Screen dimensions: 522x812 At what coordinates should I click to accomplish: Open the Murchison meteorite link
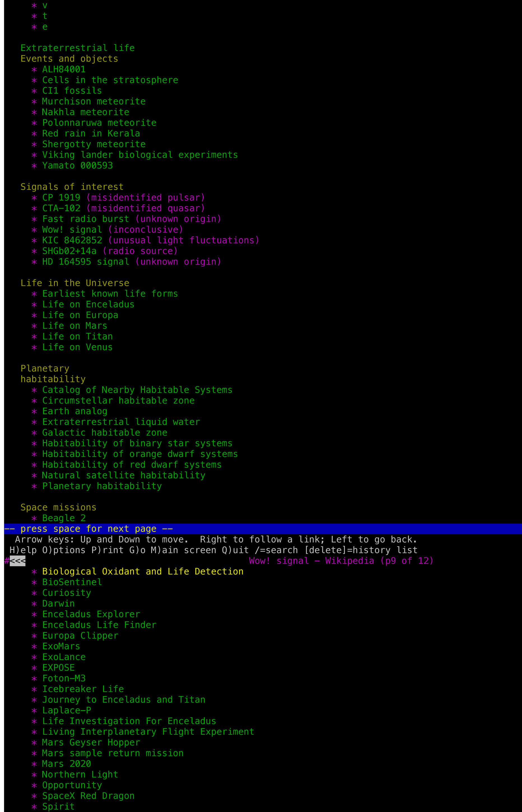94,102
